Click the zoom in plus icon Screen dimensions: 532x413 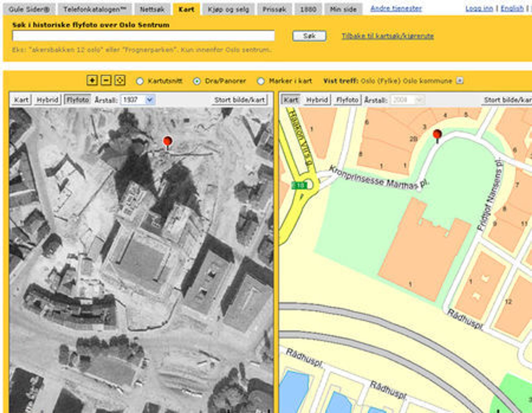92,80
